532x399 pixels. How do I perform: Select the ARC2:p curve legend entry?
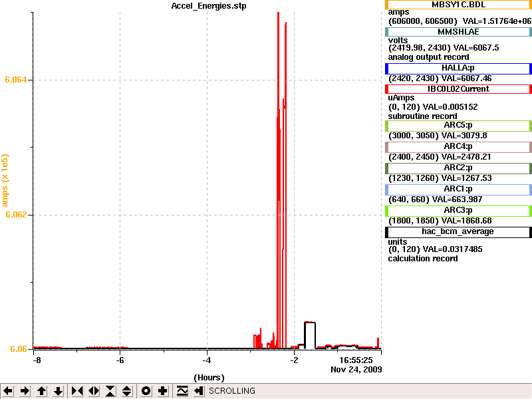pos(458,168)
